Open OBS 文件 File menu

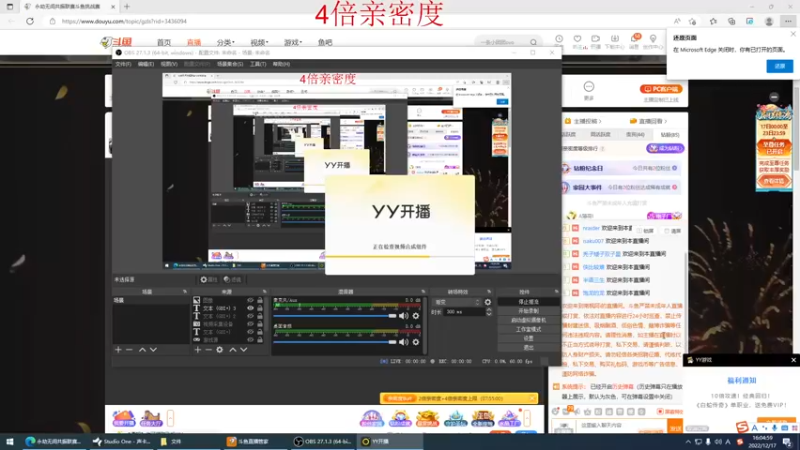click(x=123, y=64)
